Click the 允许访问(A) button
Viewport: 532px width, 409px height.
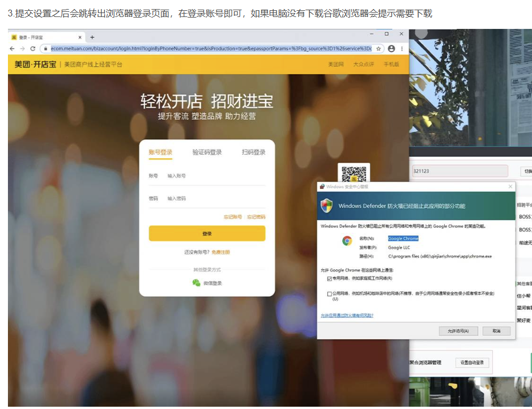click(x=458, y=331)
